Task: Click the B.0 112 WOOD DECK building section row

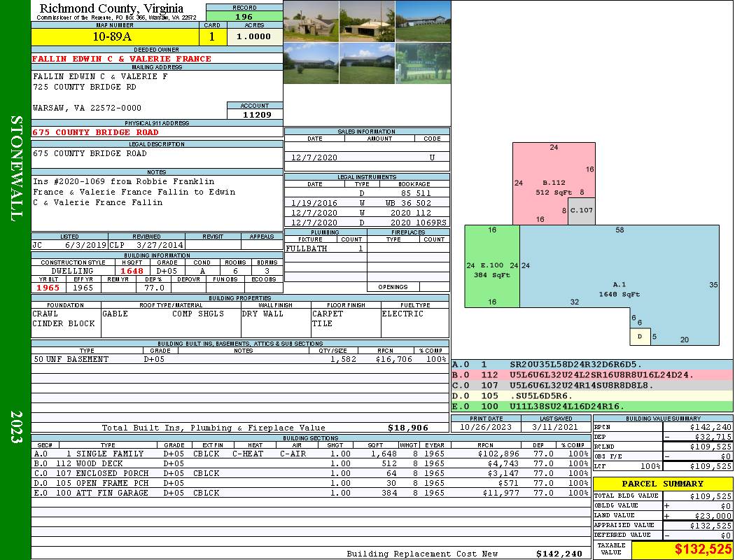Action: [310, 463]
